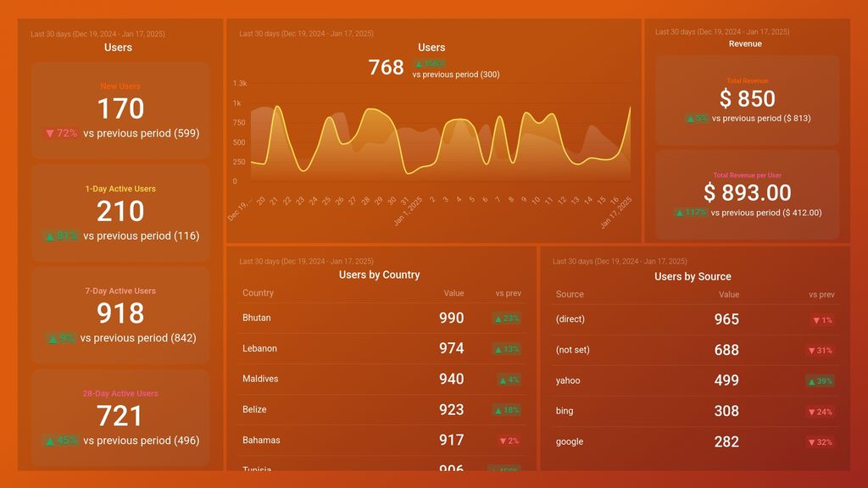Click bing's value 308
Image resolution: width=868 pixels, height=488 pixels.
point(726,411)
